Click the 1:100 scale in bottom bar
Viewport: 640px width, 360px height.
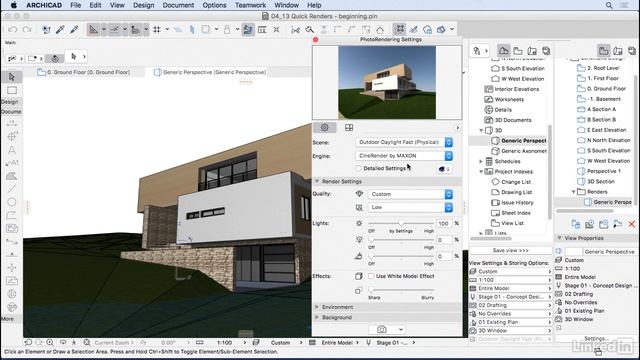coord(224,343)
